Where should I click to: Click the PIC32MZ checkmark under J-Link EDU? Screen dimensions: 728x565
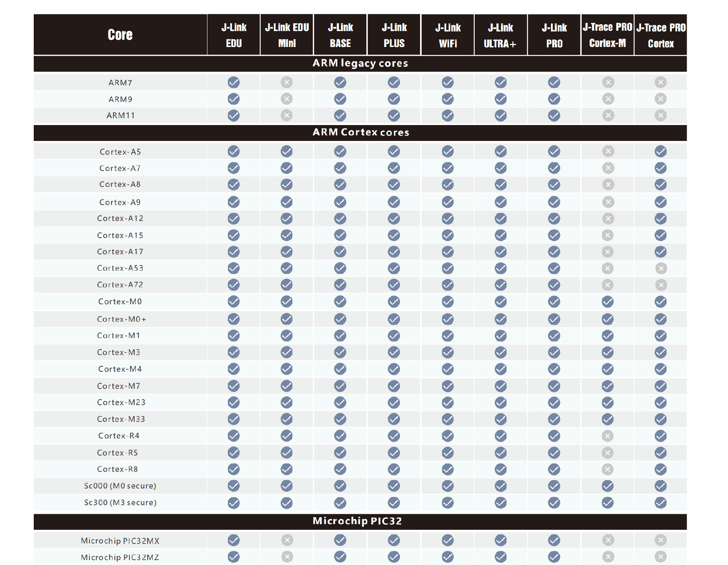pyautogui.click(x=234, y=557)
